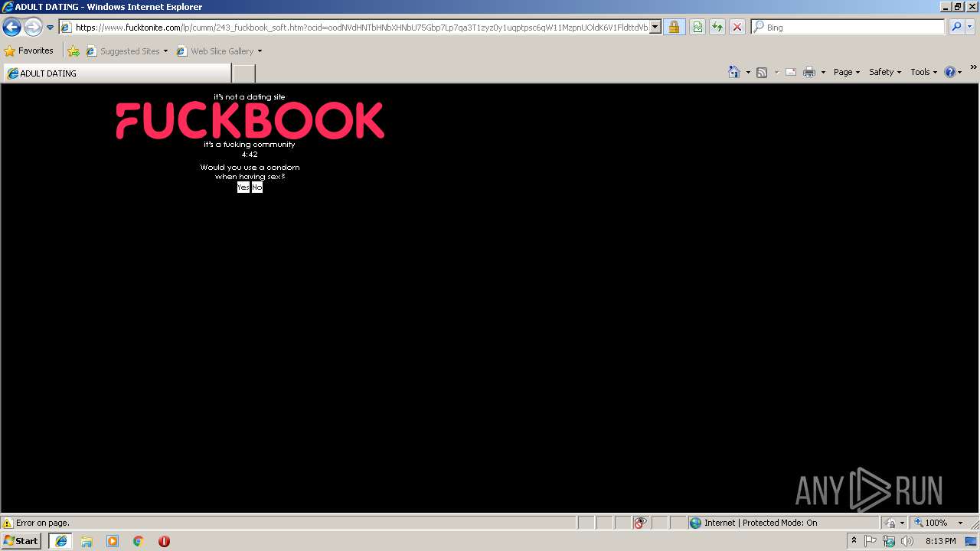The height and width of the screenshot is (551, 980).
Task: Run a search with the magnifier button
Action: tap(956, 28)
